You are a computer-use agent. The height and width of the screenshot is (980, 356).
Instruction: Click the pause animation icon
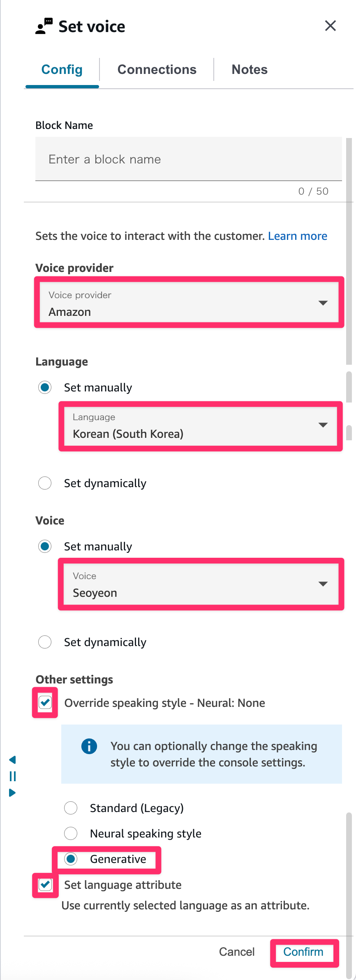click(13, 776)
